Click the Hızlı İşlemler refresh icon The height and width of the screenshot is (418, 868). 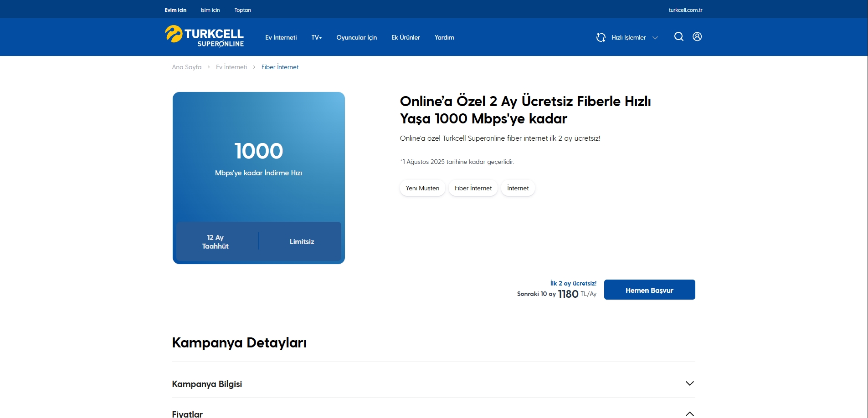pyautogui.click(x=601, y=37)
